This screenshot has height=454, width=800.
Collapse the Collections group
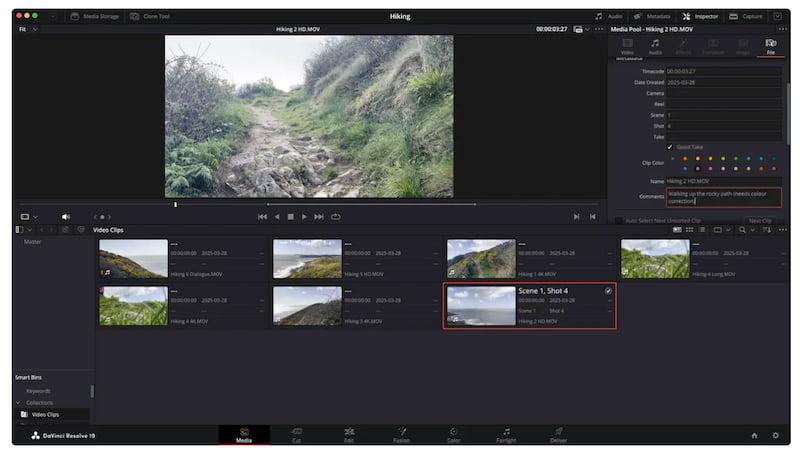click(x=18, y=403)
